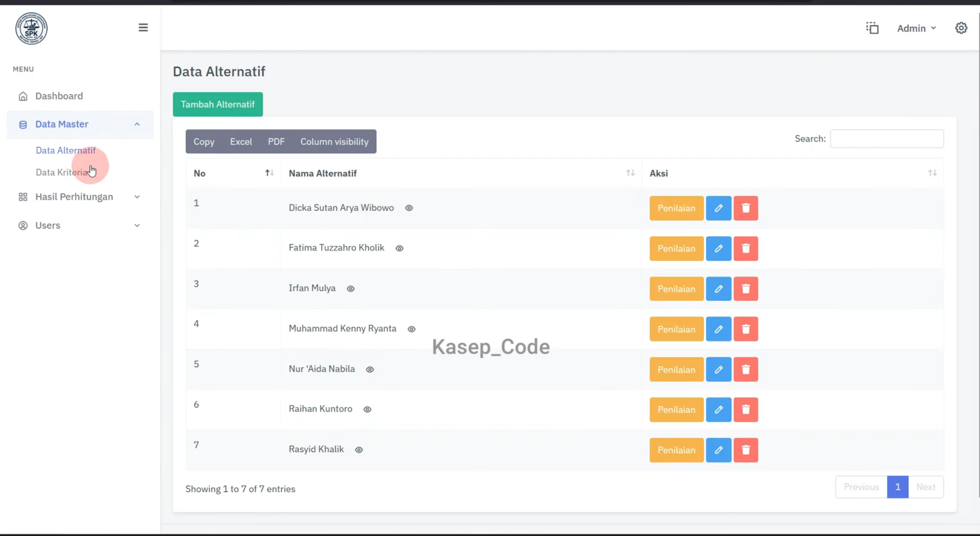Open Penilaian for Nur 'Aida Nabila
Viewport: 980px width, 536px height.
tap(676, 370)
